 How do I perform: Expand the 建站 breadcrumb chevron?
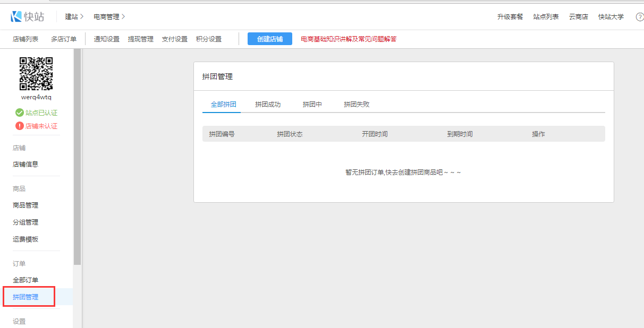pos(82,17)
